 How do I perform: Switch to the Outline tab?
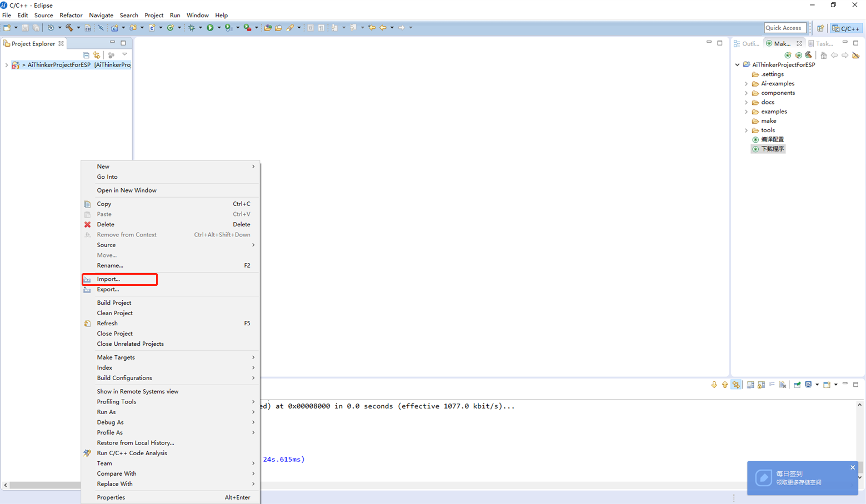click(x=747, y=43)
